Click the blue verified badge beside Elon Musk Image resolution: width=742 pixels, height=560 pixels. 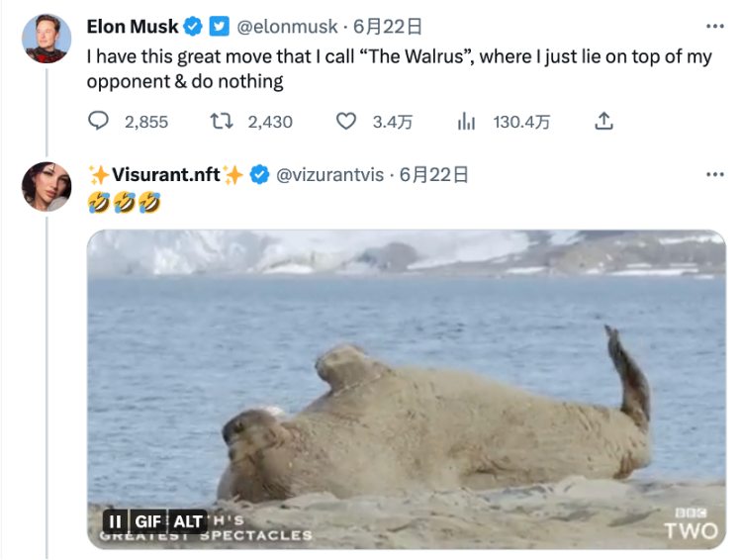click(x=194, y=27)
